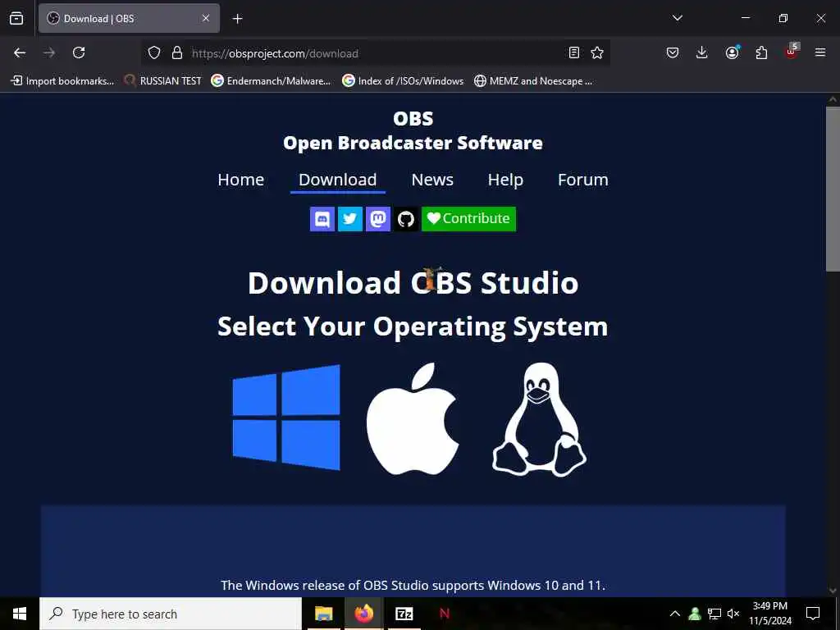The width and height of the screenshot is (840, 630).
Task: Open the RUSSIAN TEST bookmark
Action: [x=163, y=81]
